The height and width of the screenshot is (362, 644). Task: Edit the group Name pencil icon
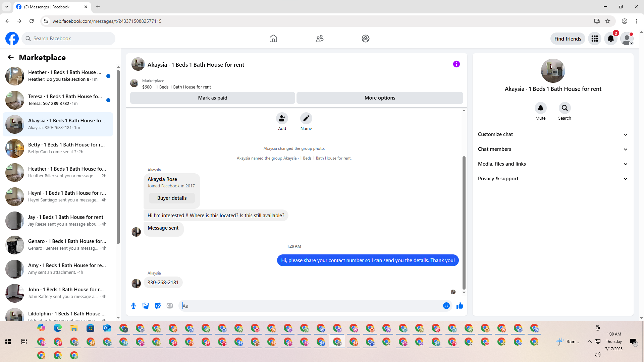[306, 118]
